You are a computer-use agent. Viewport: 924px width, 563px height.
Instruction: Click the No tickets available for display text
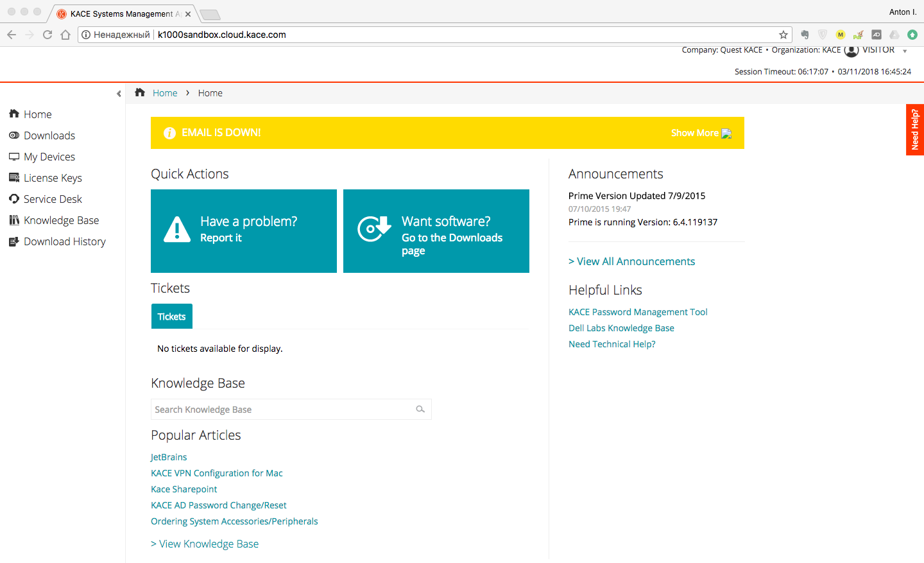220,349
